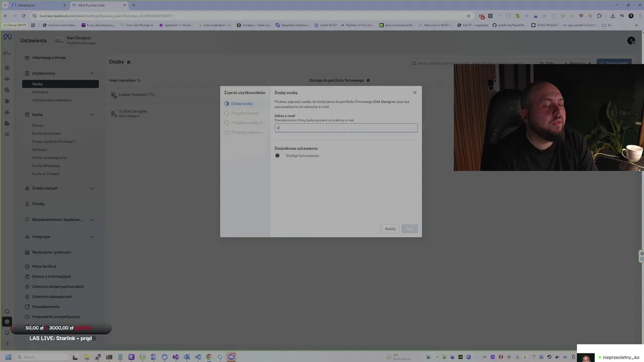Switch to the dietdesigner browser tab
The image size is (644, 362).
[39, 5]
